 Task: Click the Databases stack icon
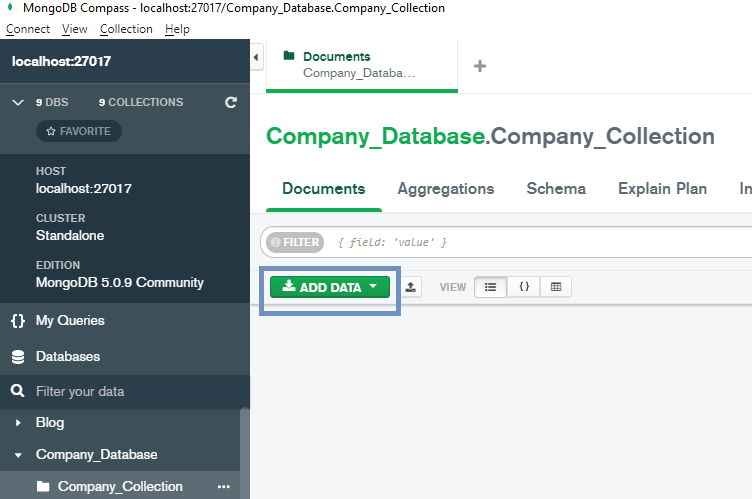pos(17,357)
